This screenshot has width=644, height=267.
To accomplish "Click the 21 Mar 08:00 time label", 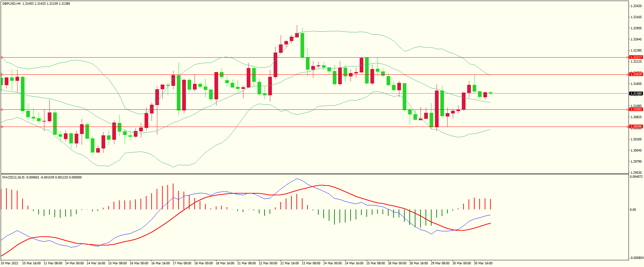I will [x=246, y=263].
